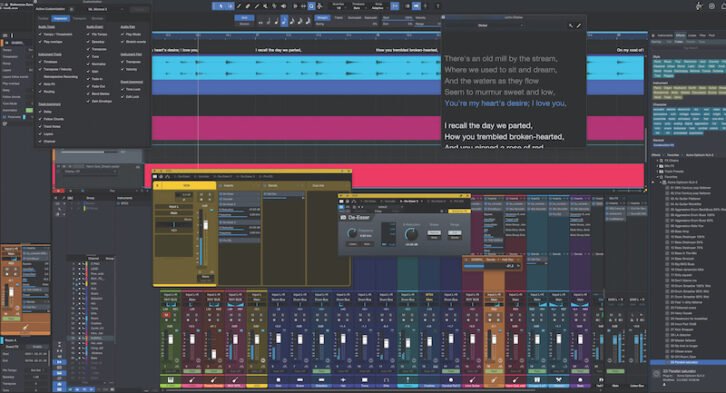Select the Arrow tool in the toolbar
This screenshot has height=393, width=726.
tap(221, 6)
